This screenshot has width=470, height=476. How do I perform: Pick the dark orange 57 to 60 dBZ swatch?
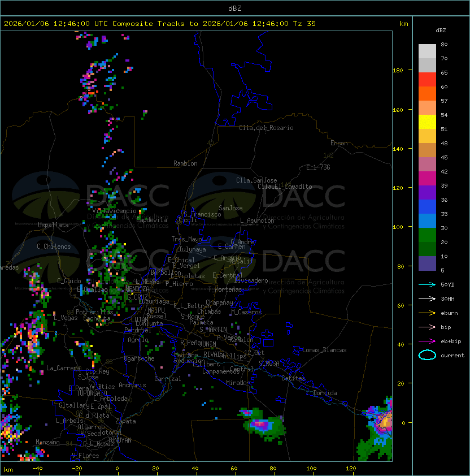point(427,94)
